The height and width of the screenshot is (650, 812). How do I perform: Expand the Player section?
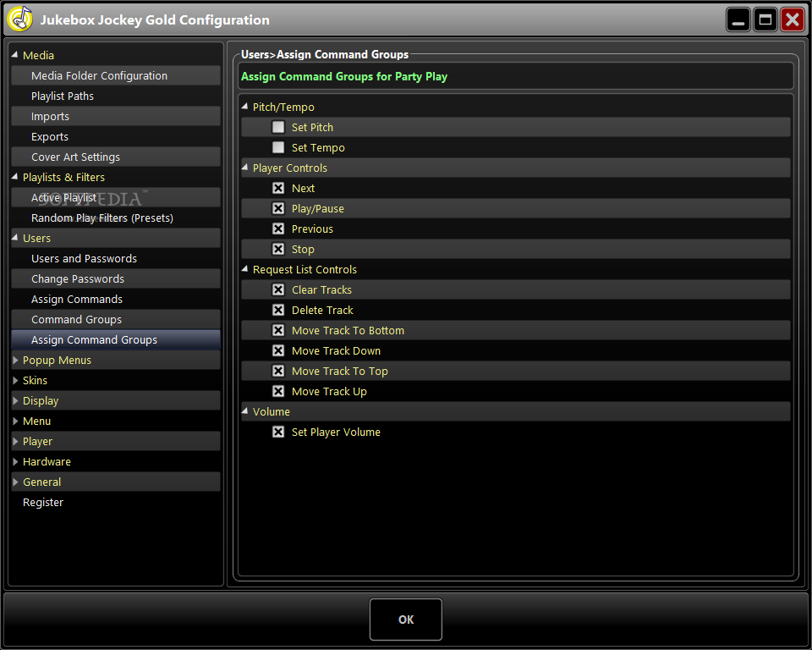tap(15, 441)
